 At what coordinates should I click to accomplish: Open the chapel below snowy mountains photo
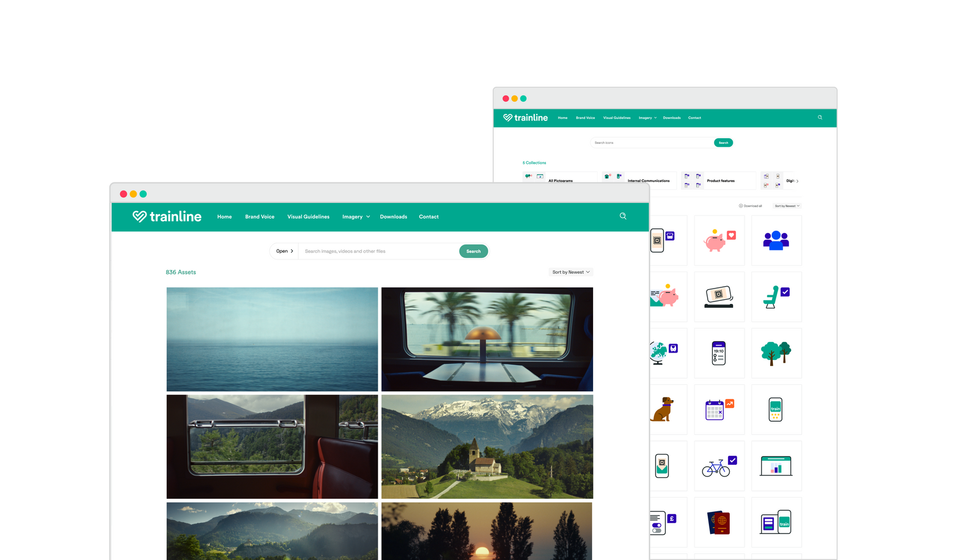(x=487, y=447)
